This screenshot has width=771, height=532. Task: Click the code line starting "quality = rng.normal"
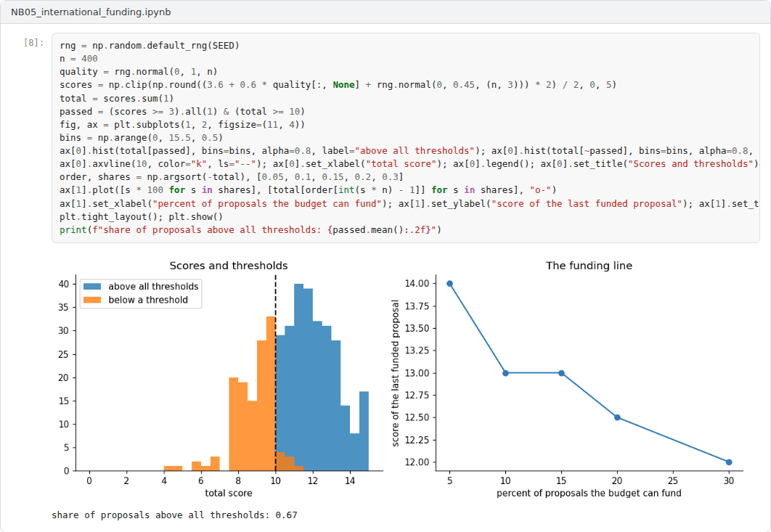click(139, 72)
